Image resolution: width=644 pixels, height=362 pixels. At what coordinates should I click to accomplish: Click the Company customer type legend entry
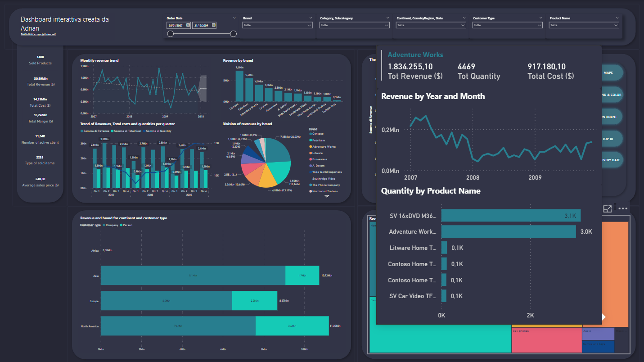[110, 225]
